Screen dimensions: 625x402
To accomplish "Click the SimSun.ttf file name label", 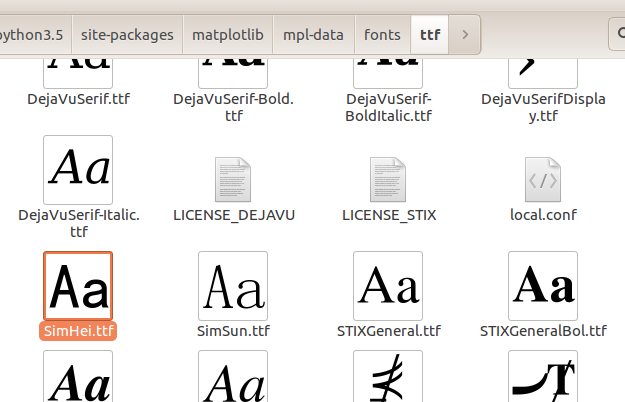I will 233,331.
